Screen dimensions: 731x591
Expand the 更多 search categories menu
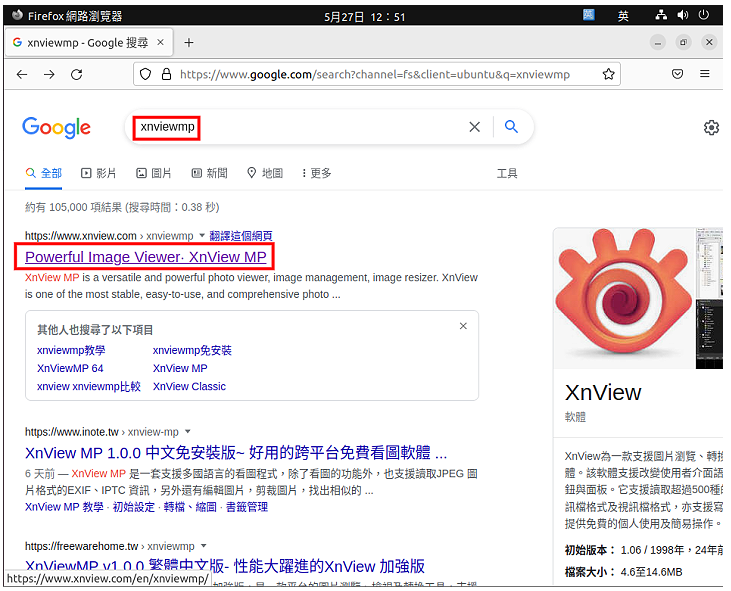(317, 173)
